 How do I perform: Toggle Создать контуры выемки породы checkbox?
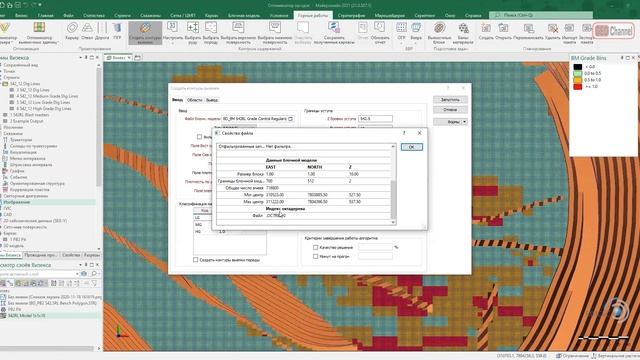[196, 260]
